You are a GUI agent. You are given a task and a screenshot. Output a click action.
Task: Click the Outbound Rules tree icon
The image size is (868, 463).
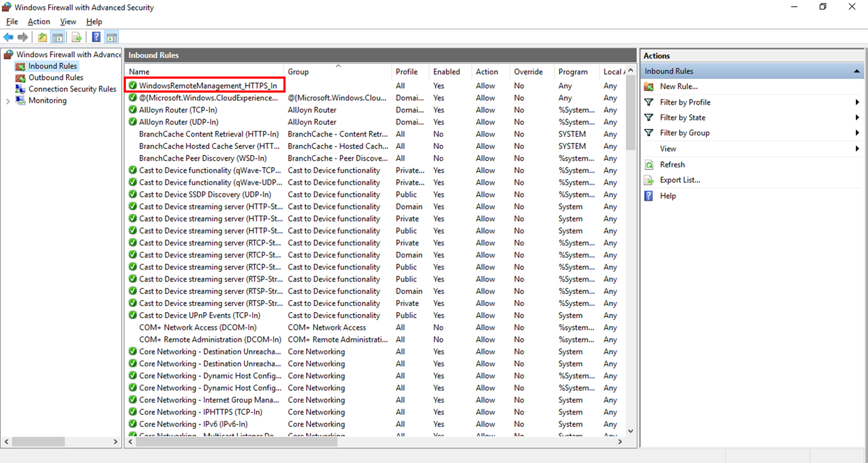[x=20, y=77]
